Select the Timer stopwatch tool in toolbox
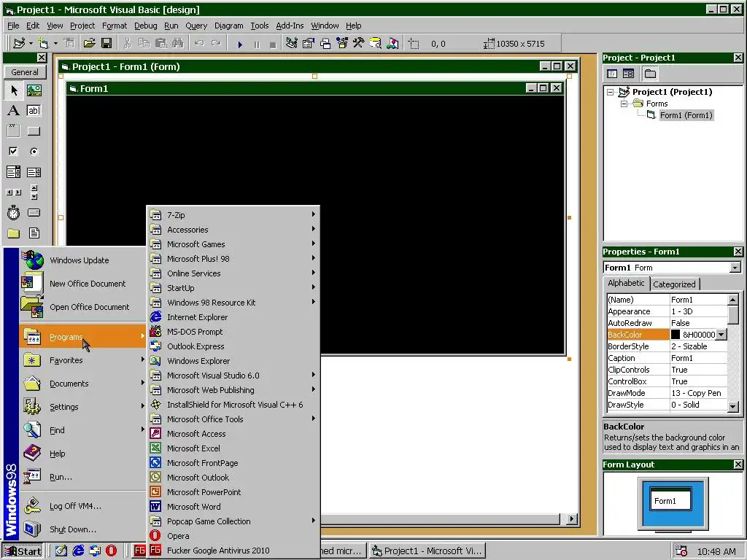This screenshot has height=560, width=747. (x=14, y=212)
